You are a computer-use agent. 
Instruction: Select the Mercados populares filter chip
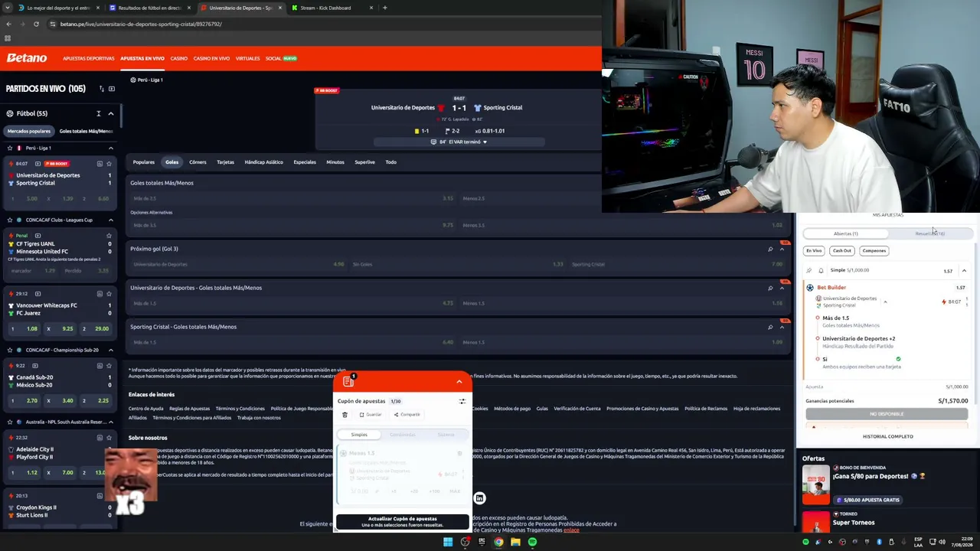(29, 131)
